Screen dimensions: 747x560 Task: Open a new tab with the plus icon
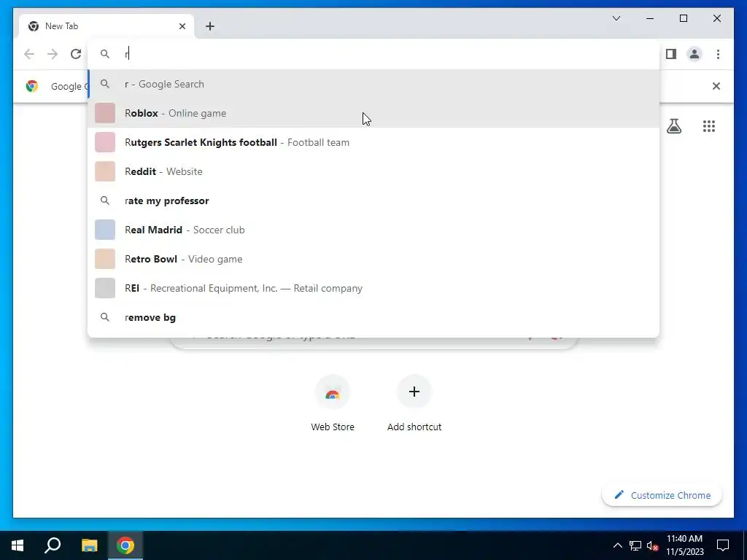point(210,26)
